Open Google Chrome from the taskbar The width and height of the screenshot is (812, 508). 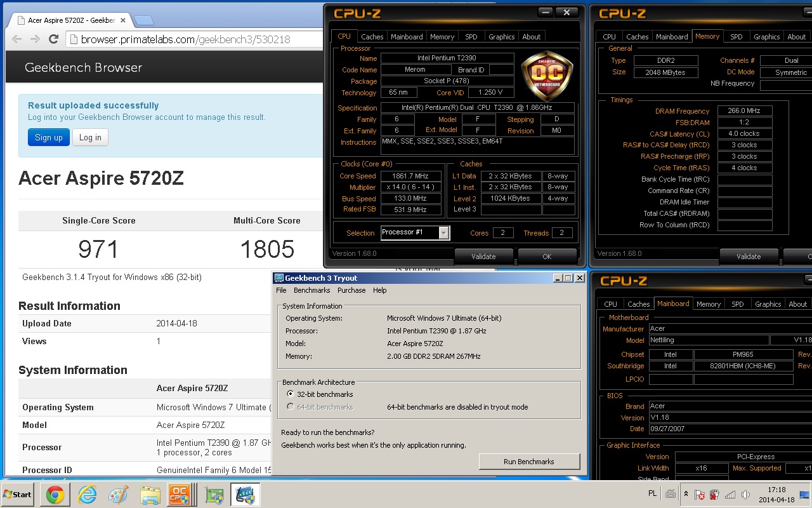(x=55, y=494)
